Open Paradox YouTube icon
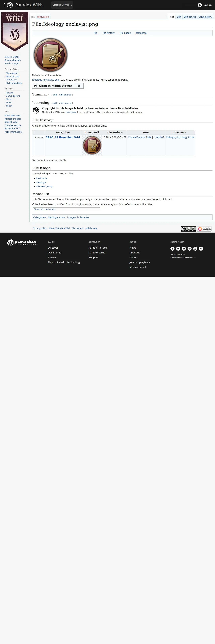 [184, 248]
